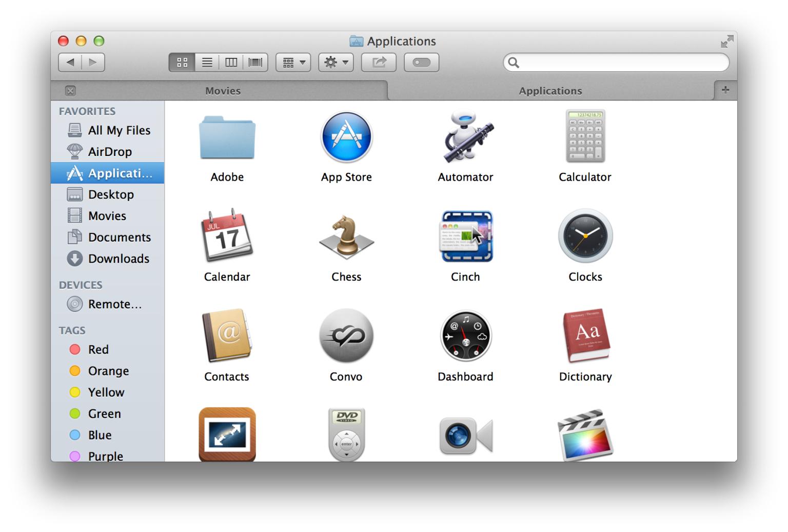Launch the Automator robot icon
Screen dimensions: 788x532
click(x=465, y=137)
